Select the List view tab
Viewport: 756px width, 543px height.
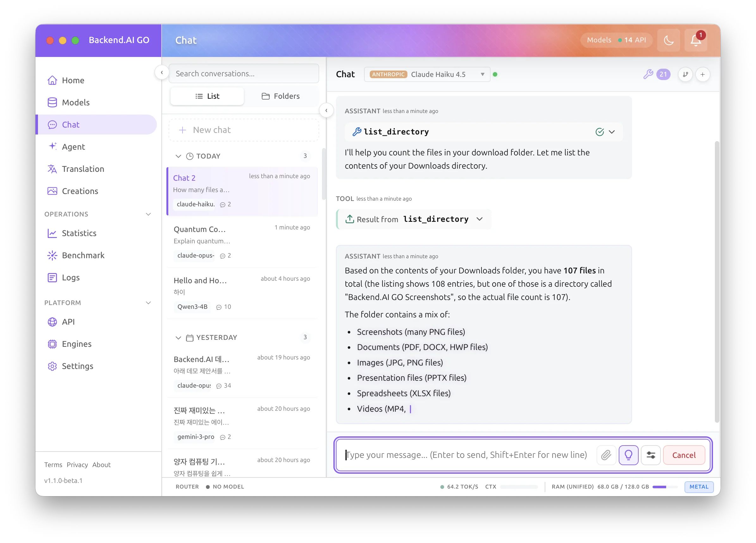click(207, 96)
